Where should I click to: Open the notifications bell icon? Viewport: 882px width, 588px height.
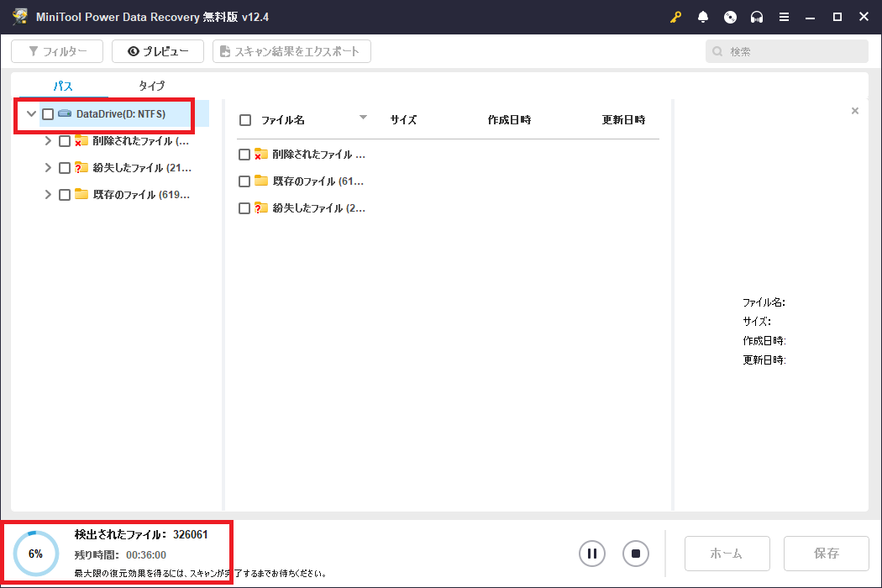[702, 17]
